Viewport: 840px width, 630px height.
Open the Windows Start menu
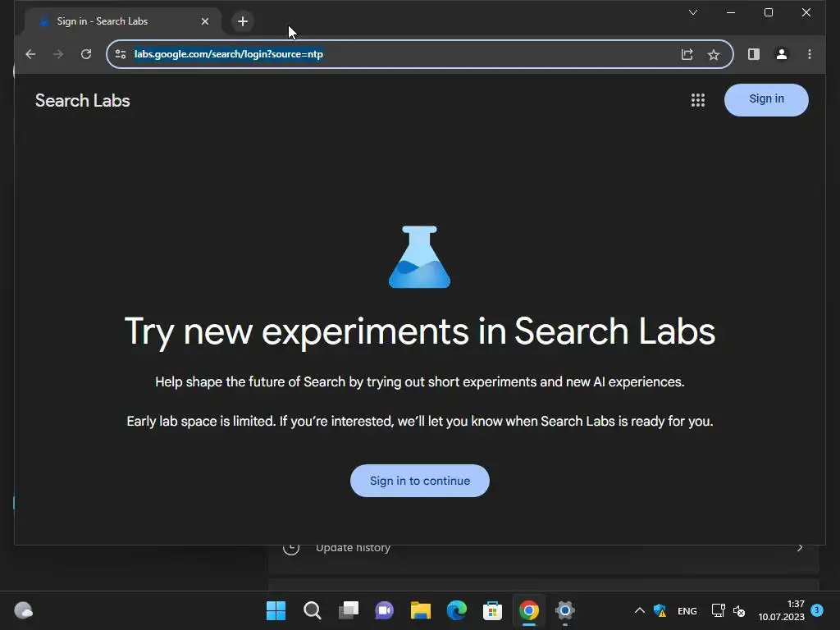point(276,610)
